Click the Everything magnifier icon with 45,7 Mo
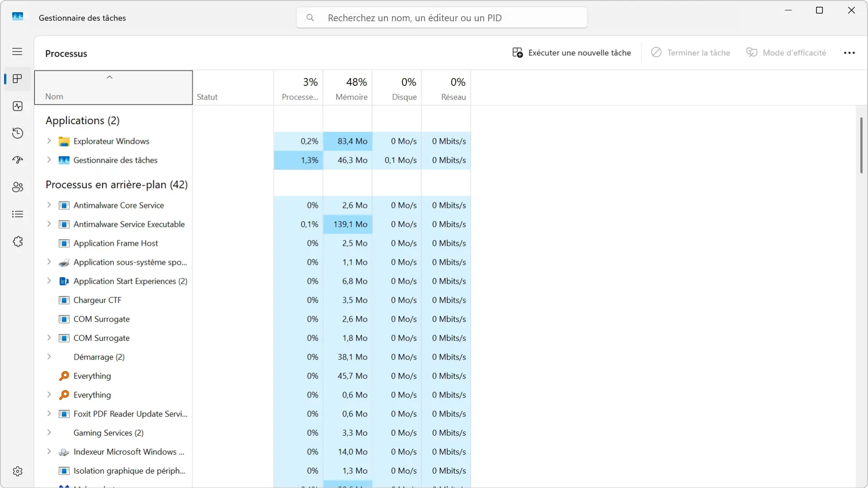Screen dimensions: 868x488 64,376
